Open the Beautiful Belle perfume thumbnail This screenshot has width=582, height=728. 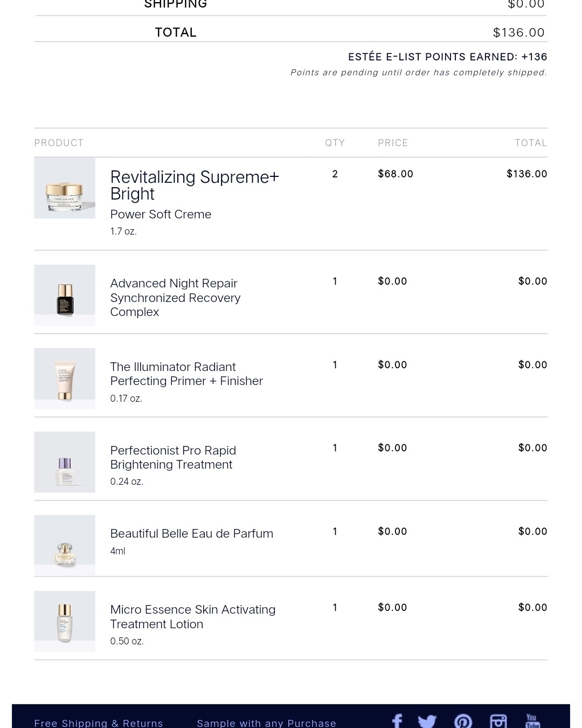click(x=65, y=545)
